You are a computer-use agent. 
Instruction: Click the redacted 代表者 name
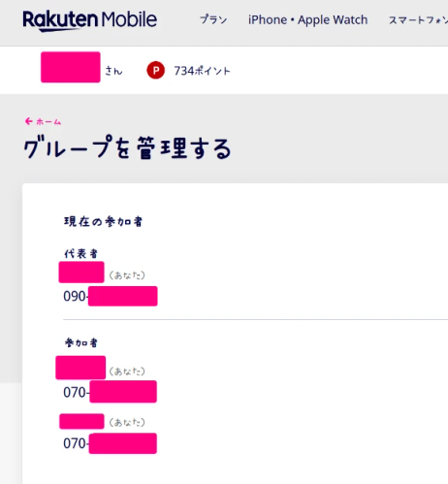point(81,273)
